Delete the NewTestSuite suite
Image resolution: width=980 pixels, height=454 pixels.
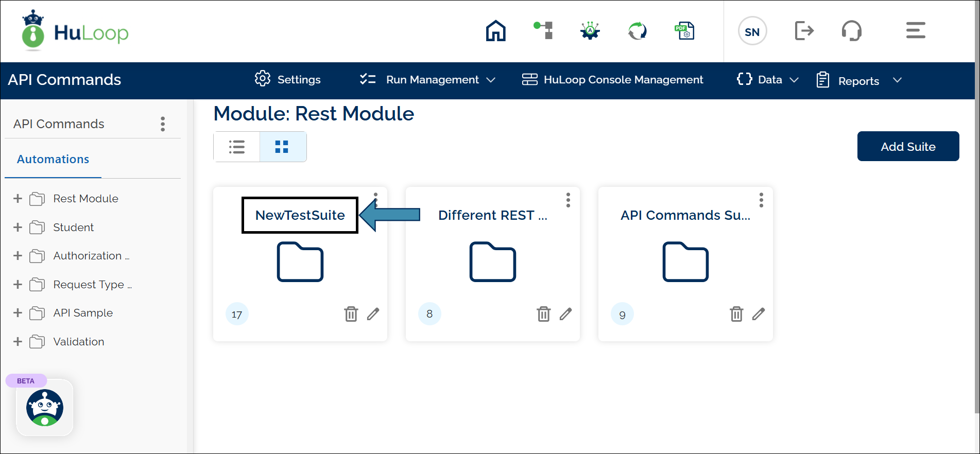click(351, 314)
